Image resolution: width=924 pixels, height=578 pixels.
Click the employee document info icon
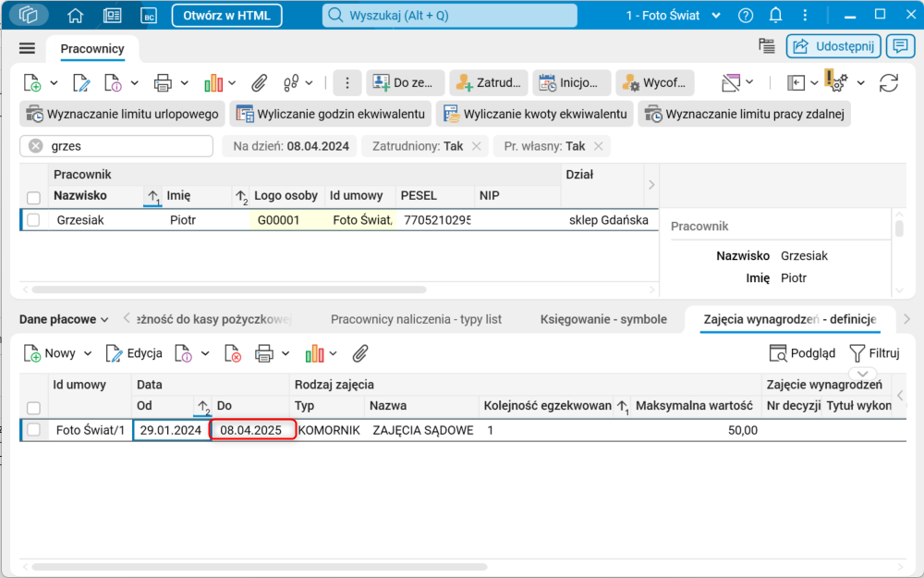click(113, 83)
